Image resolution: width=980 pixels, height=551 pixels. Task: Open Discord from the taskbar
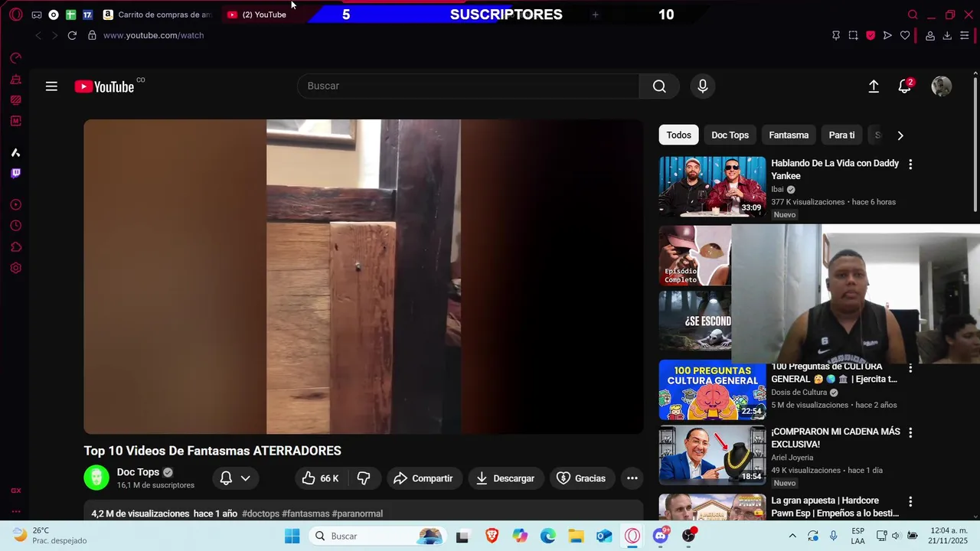pyautogui.click(x=661, y=536)
